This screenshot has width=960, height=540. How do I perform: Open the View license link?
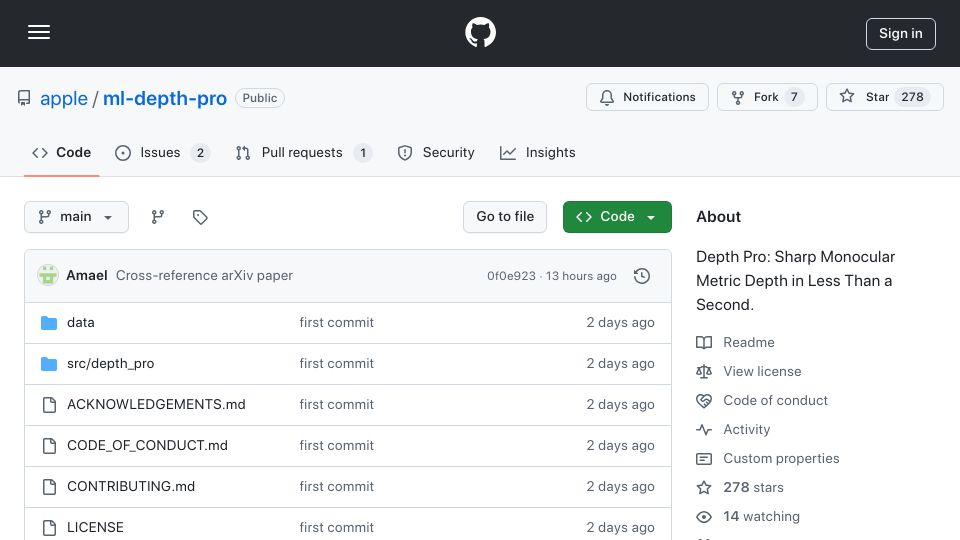(762, 372)
